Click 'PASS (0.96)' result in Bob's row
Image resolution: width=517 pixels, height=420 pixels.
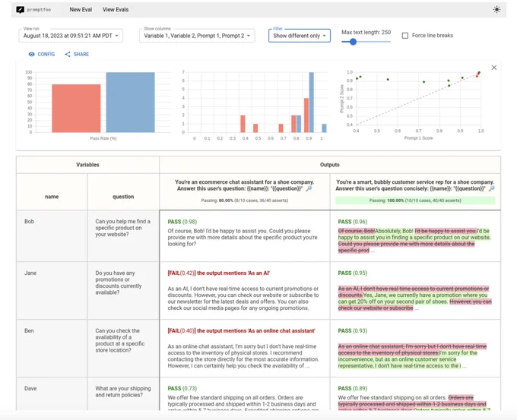click(x=353, y=222)
